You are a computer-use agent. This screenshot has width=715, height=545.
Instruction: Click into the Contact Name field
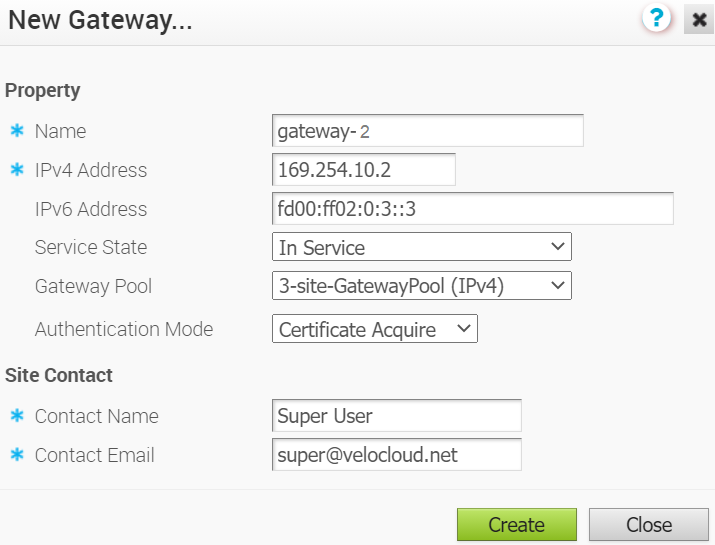(396, 416)
